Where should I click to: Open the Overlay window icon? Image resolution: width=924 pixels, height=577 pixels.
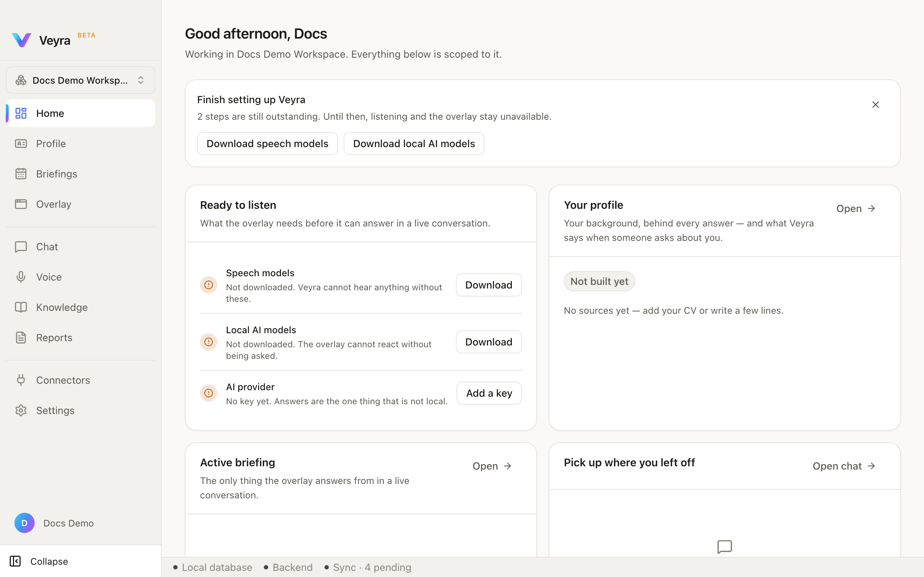pos(21,204)
